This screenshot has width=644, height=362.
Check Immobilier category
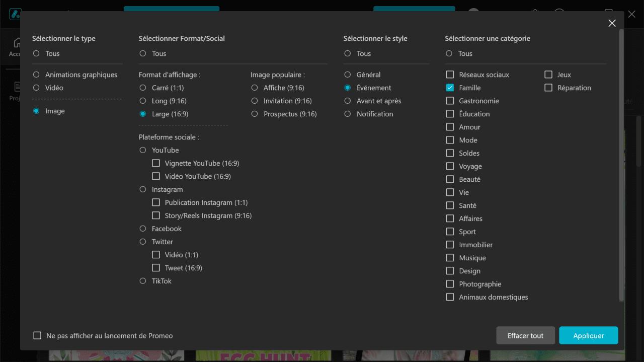450,245
